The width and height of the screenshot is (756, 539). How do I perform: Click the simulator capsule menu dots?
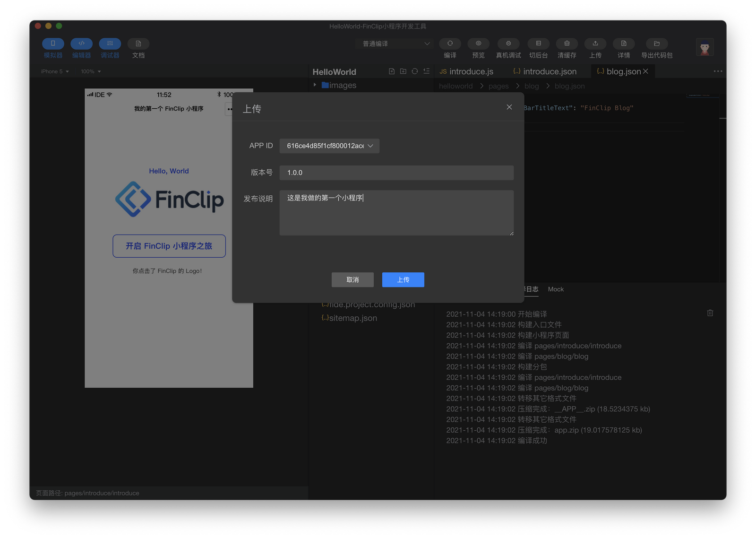(229, 109)
